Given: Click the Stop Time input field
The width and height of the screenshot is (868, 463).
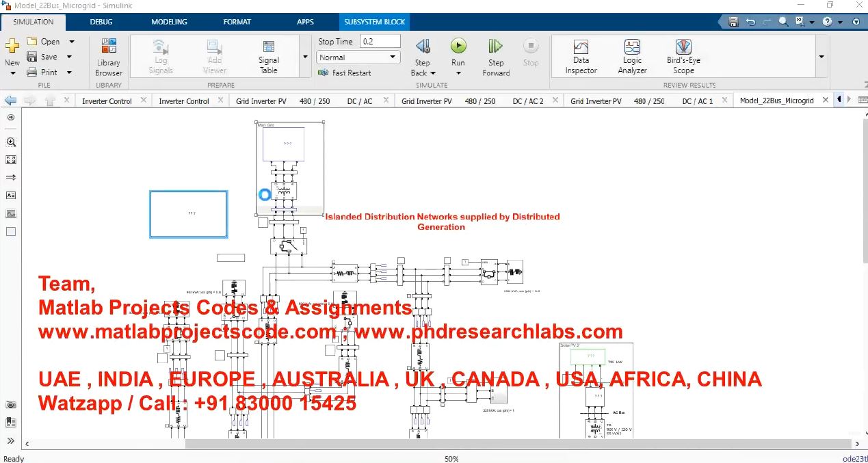Looking at the screenshot, I should tap(380, 42).
